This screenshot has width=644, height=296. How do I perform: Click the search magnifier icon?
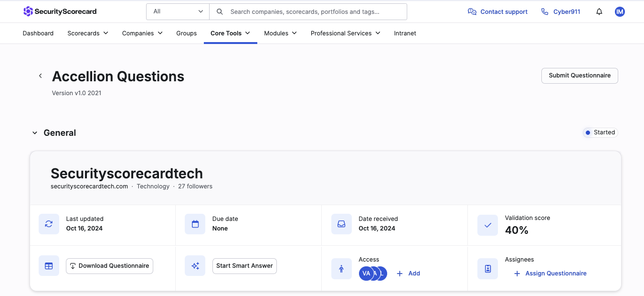(220, 11)
